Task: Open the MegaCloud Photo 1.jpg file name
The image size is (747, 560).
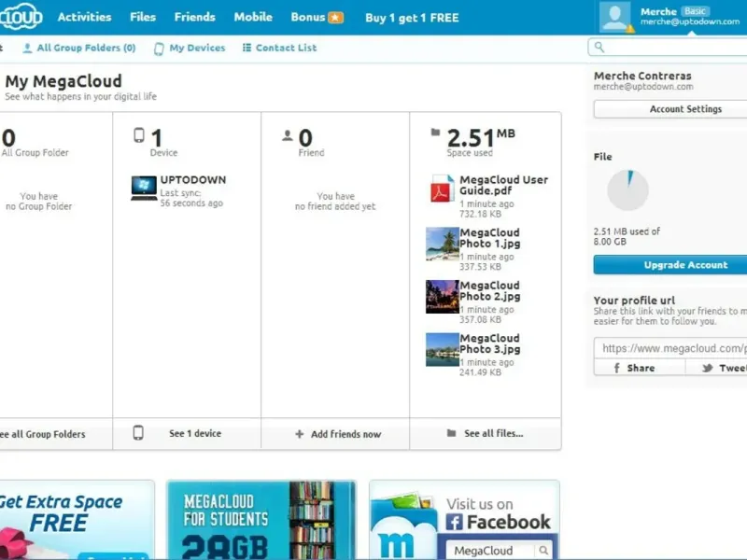Action: [489, 238]
